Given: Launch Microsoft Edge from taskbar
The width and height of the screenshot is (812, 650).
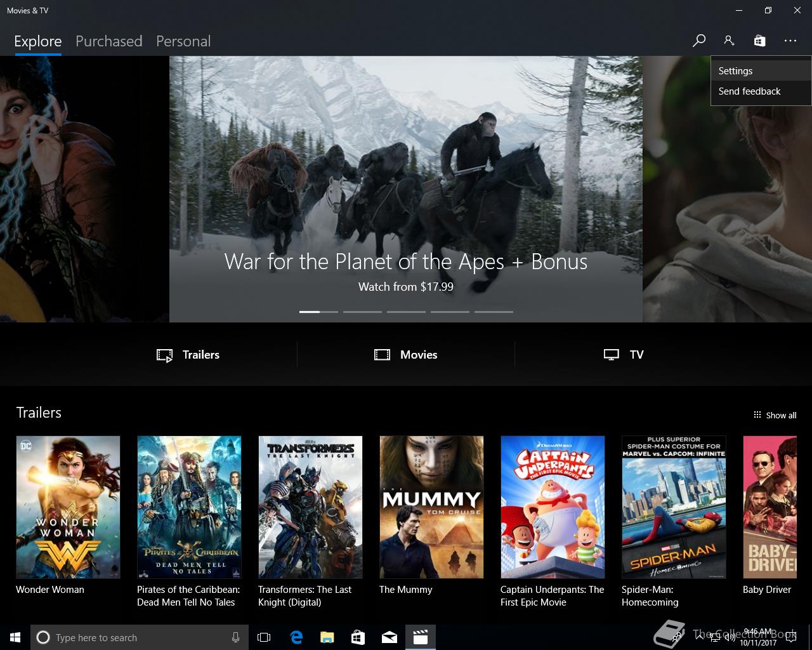Looking at the screenshot, I should (x=296, y=637).
